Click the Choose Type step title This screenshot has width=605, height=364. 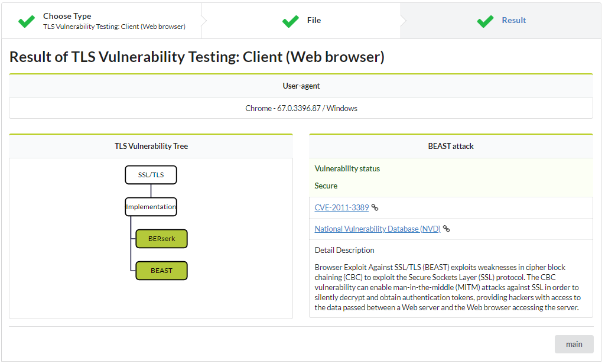coord(67,16)
